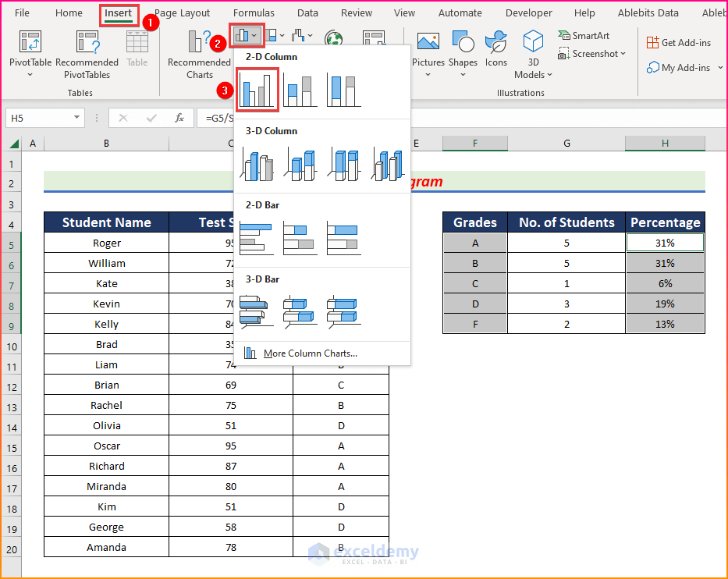Select the Clustered Column chart option
Viewport: 728px width, 579px height.
(x=257, y=89)
